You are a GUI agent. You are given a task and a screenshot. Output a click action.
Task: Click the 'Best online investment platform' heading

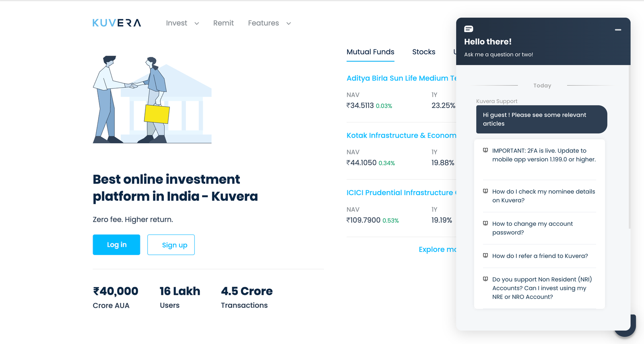(x=175, y=187)
